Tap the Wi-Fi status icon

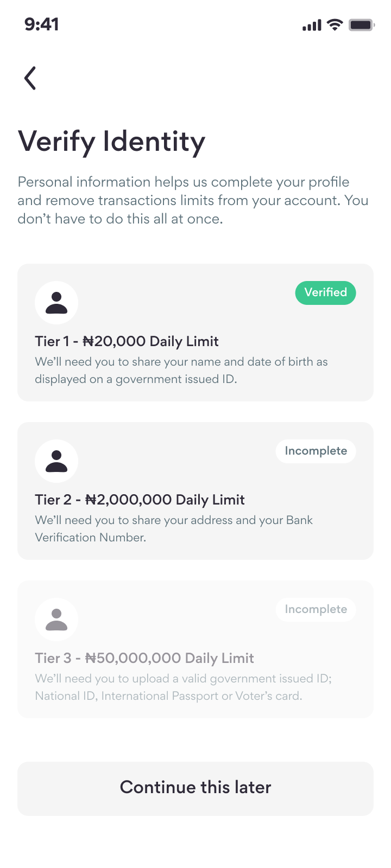(335, 24)
